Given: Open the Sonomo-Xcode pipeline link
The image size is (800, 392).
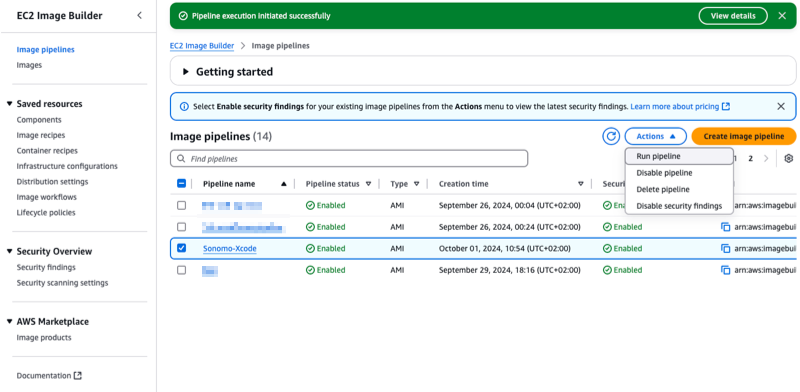Looking at the screenshot, I should point(230,249).
